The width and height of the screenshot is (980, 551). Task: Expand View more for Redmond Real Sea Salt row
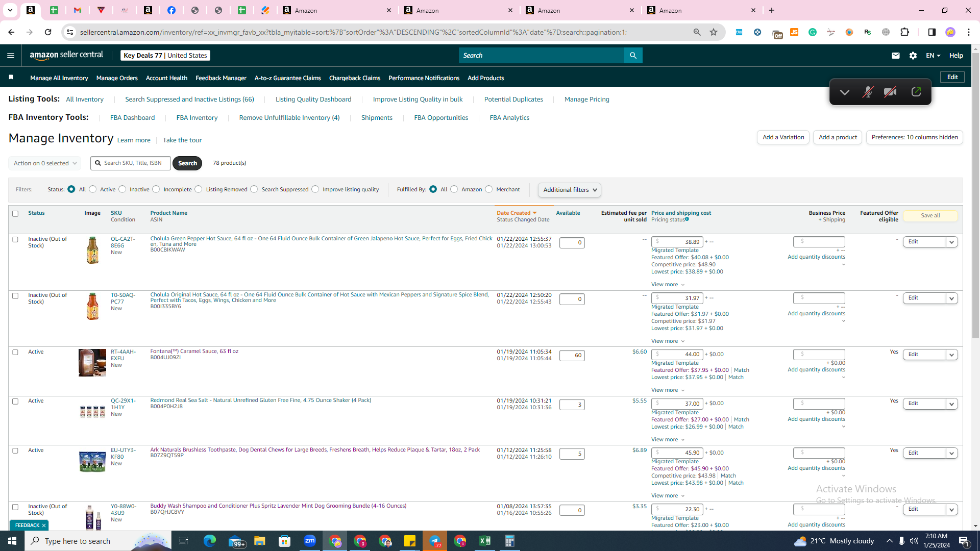pyautogui.click(x=668, y=440)
